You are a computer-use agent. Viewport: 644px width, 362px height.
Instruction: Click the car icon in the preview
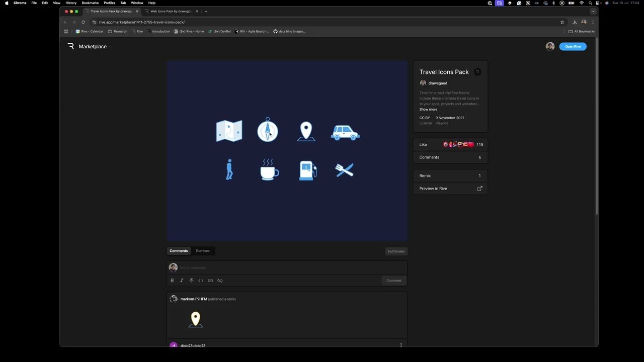coord(345,133)
